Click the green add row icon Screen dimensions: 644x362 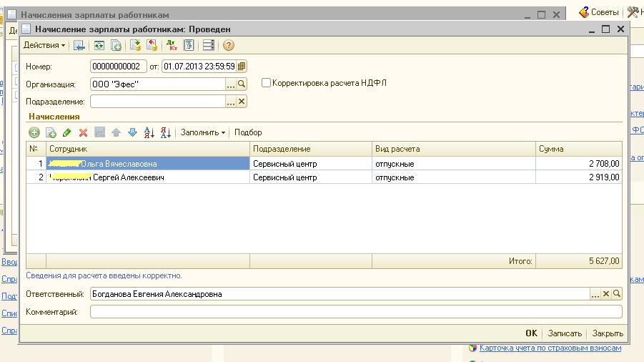click(34, 132)
